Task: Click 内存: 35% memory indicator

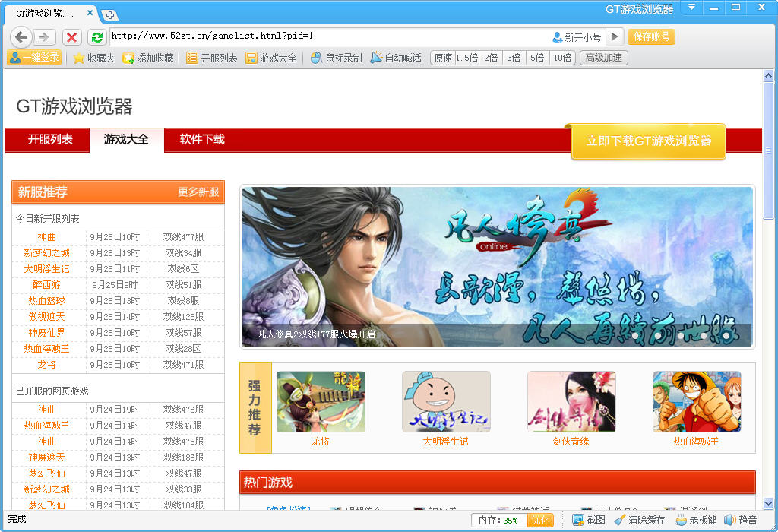Action: pos(498,520)
